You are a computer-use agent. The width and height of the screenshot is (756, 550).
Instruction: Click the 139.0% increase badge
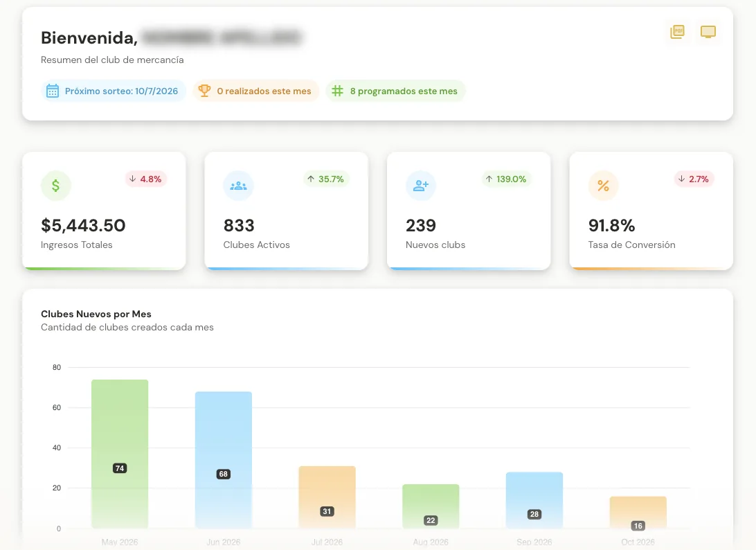[506, 179]
